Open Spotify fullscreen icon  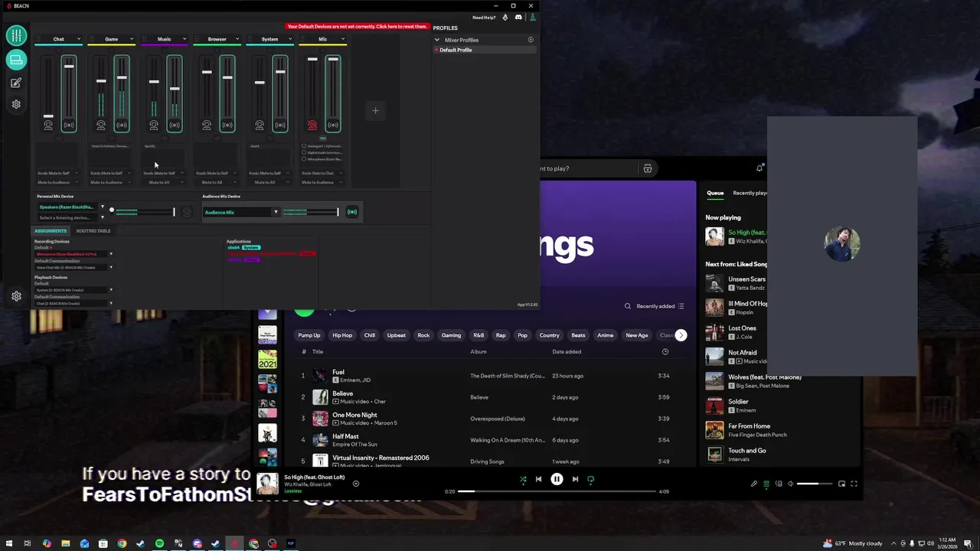(854, 484)
